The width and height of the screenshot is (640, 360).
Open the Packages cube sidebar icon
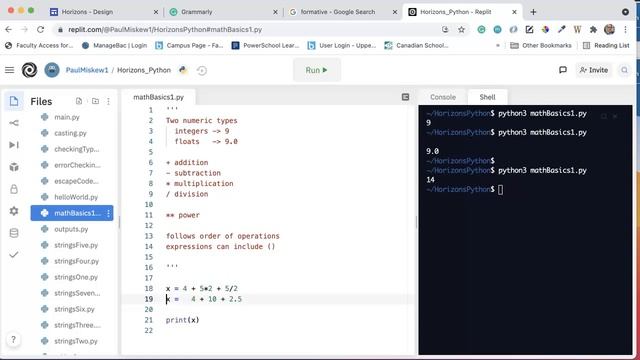14,167
